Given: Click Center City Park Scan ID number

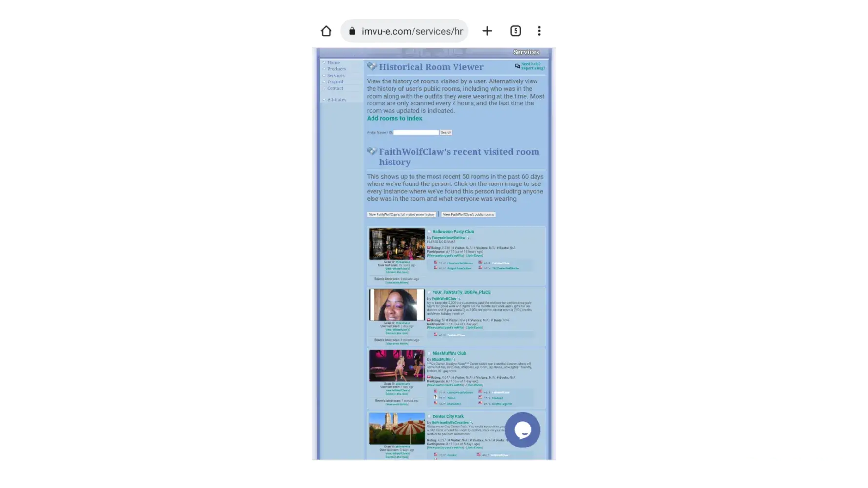Looking at the screenshot, I should [403, 447].
